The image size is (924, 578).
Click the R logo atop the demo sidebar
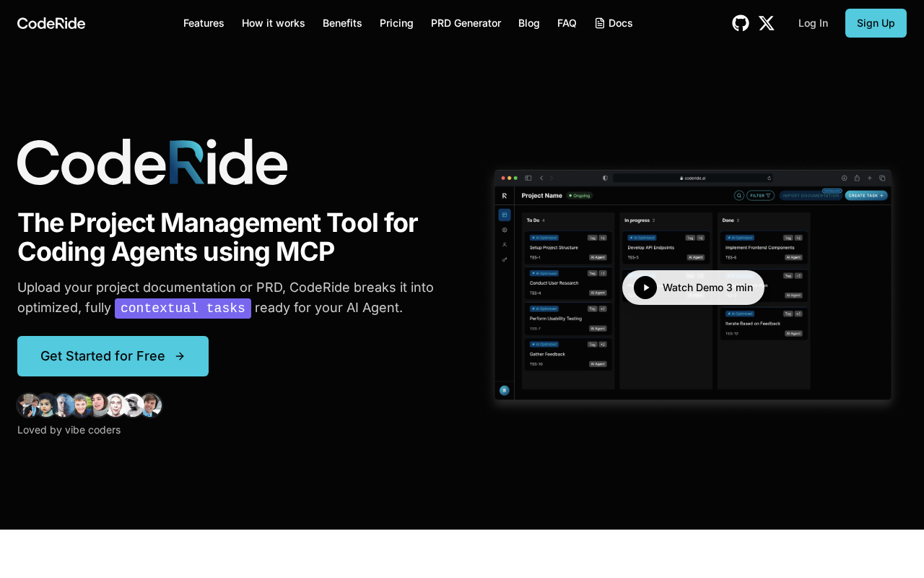pos(505,195)
